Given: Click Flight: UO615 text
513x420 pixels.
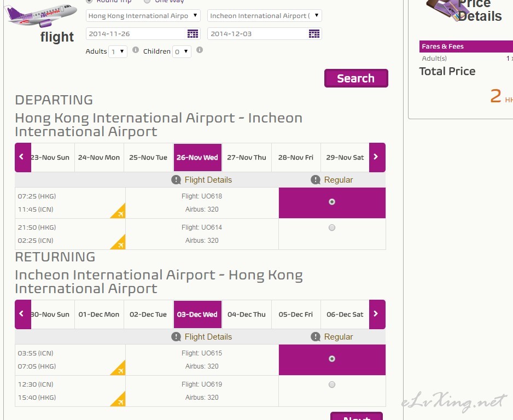Looking at the screenshot, I should coord(202,353).
